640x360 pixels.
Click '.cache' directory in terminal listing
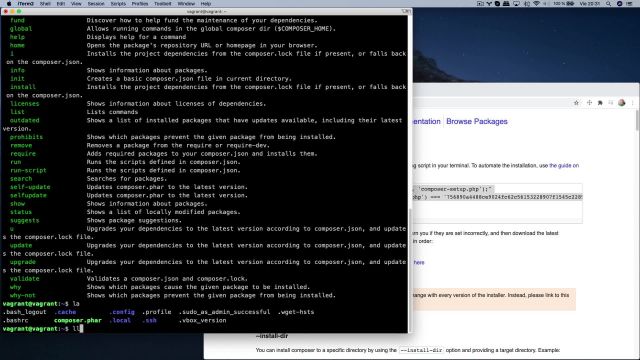coord(65,312)
